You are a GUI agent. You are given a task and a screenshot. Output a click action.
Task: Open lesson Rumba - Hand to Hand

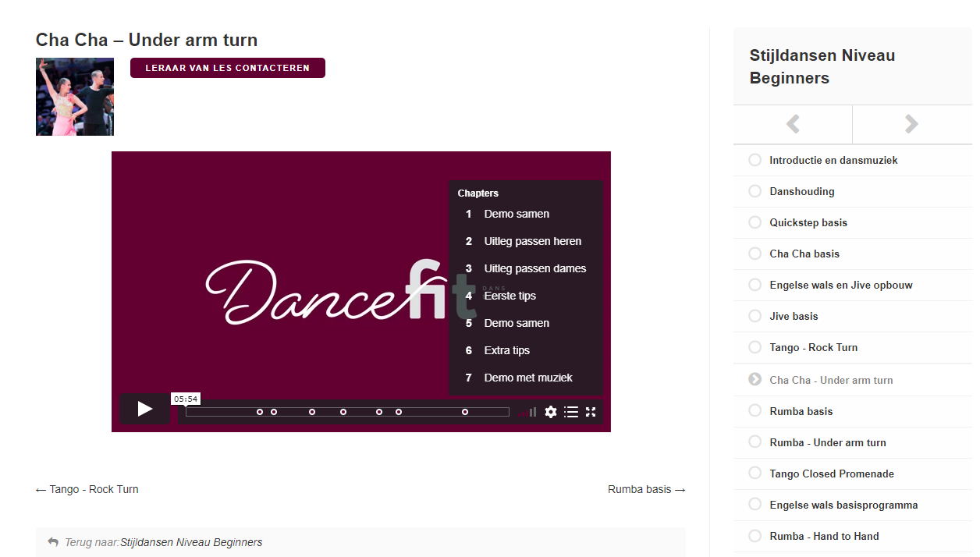coord(824,536)
